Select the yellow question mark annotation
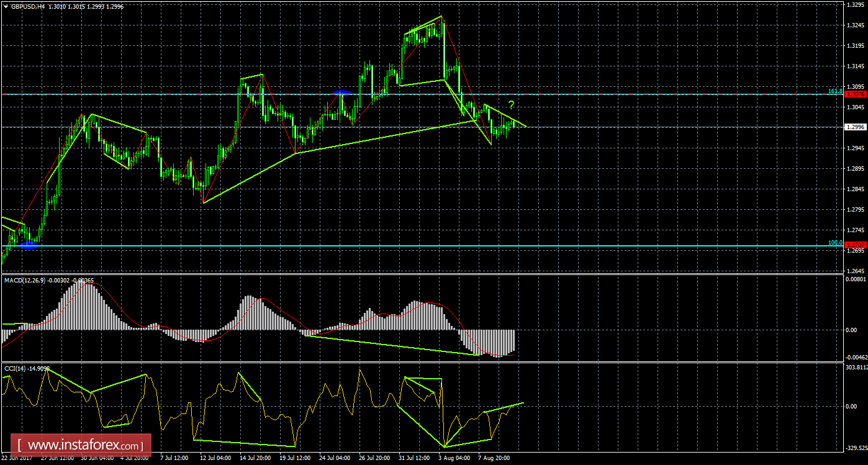 [512, 105]
